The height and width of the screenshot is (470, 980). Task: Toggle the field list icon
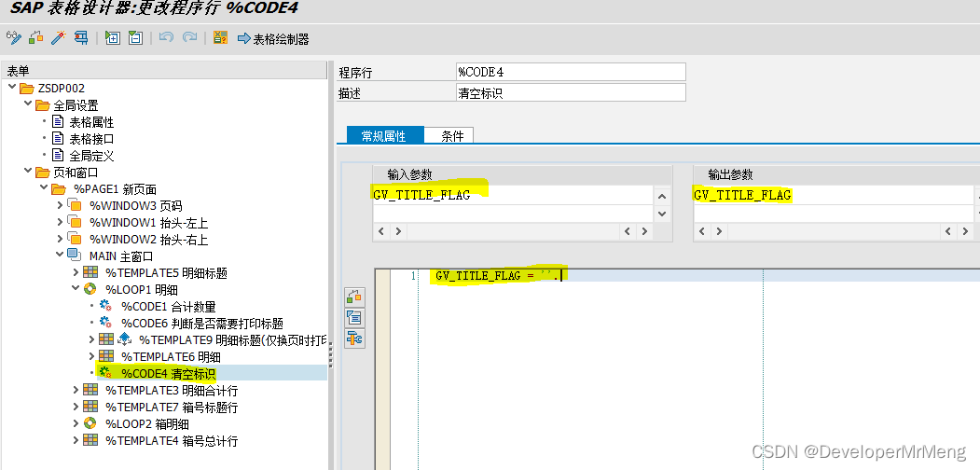point(220,38)
